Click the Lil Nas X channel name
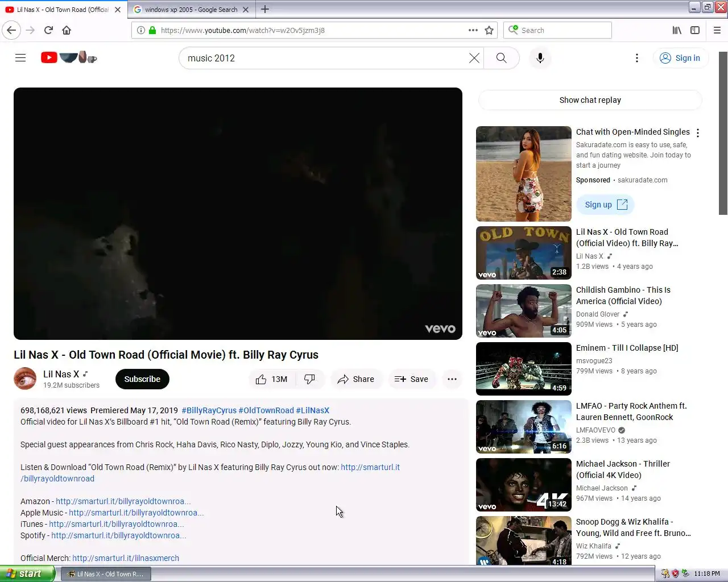This screenshot has height=582, width=728. [61, 374]
